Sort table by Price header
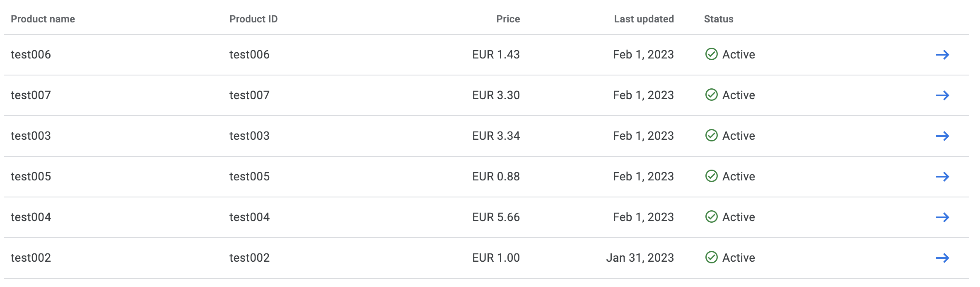980x287 pixels. [x=508, y=19]
